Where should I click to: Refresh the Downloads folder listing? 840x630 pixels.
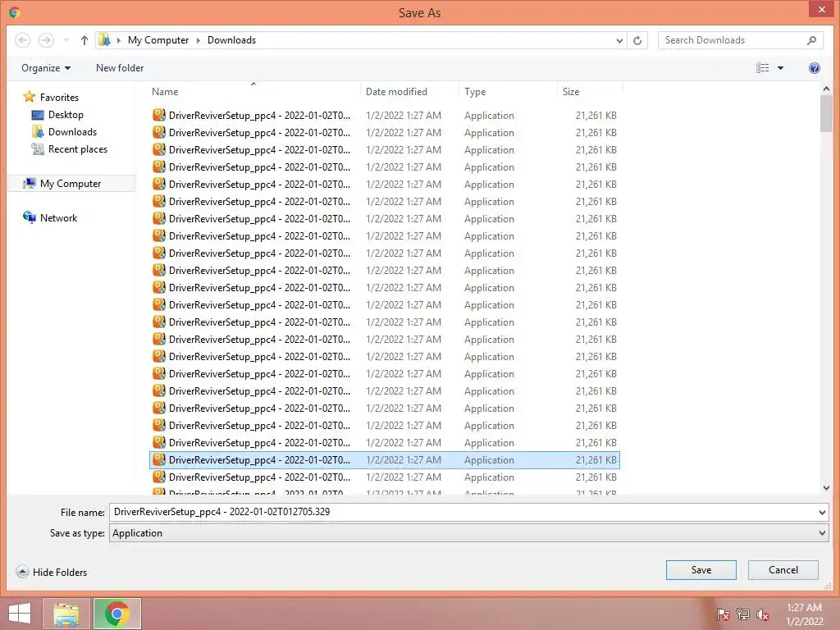tap(637, 40)
